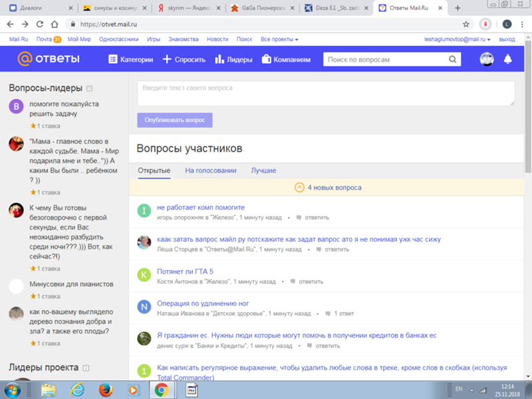This screenshot has width=532, height=399.
Task: Open Вопросы-лидеры help icon
Action: point(89,88)
